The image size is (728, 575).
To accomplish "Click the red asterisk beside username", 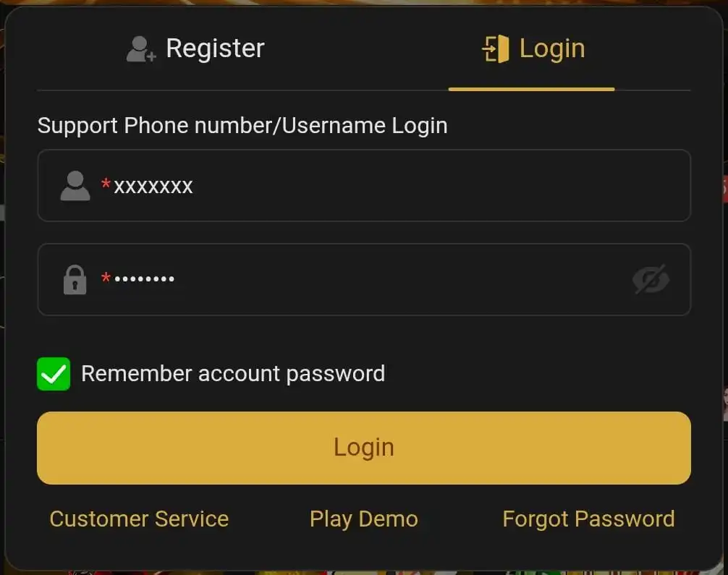I will (106, 183).
